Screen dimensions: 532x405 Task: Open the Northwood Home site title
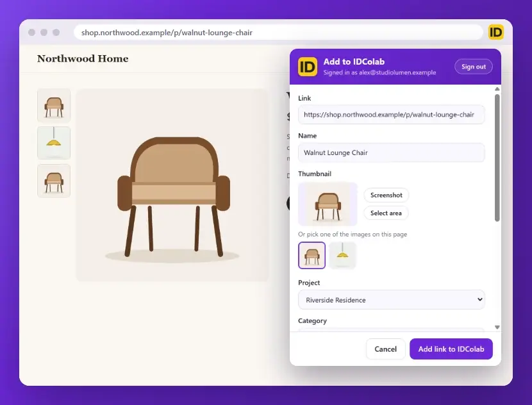click(x=83, y=59)
